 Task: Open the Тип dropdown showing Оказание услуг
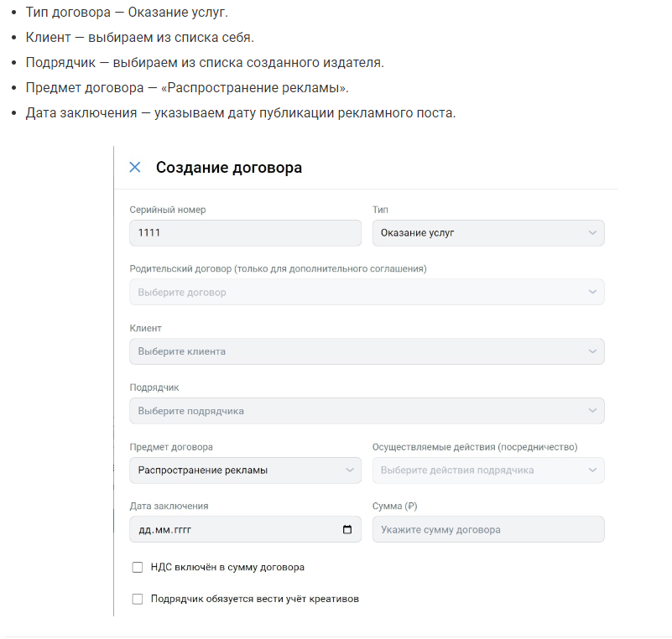478,233
